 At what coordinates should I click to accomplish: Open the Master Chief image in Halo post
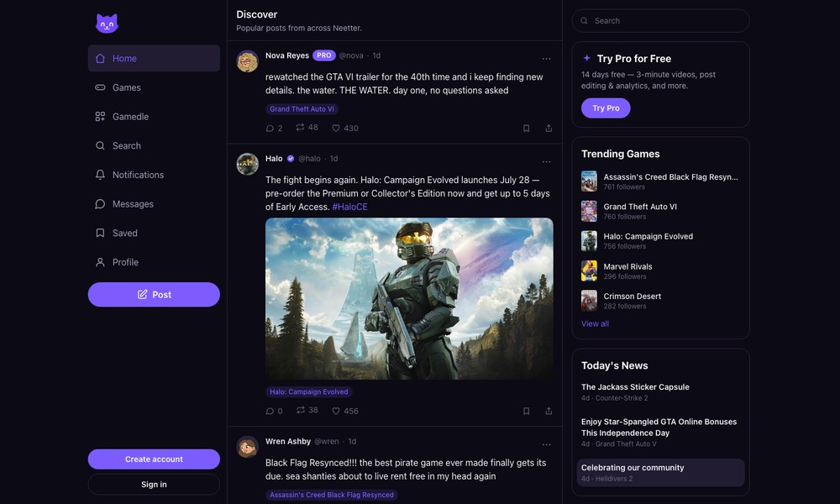click(409, 298)
